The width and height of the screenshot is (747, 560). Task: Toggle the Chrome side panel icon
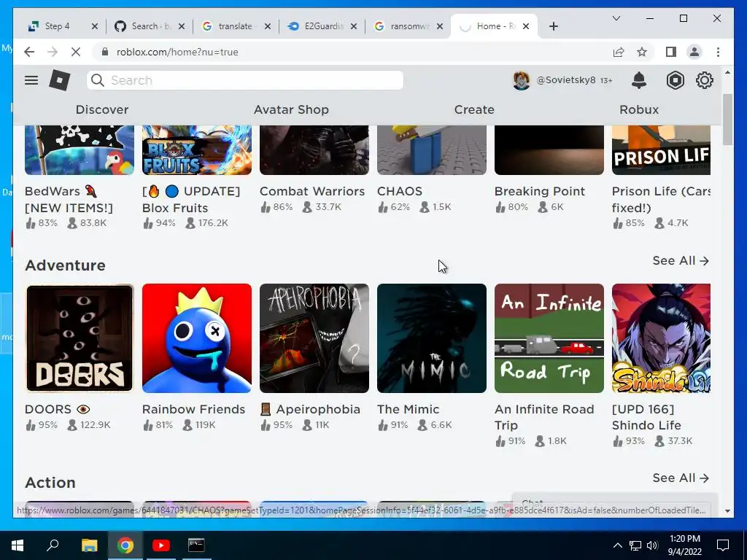point(671,52)
